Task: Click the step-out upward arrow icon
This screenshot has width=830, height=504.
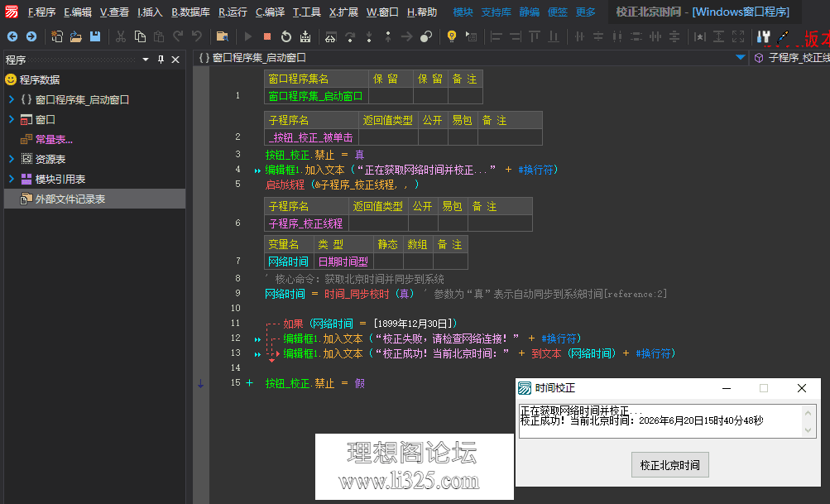Action: coord(388,36)
